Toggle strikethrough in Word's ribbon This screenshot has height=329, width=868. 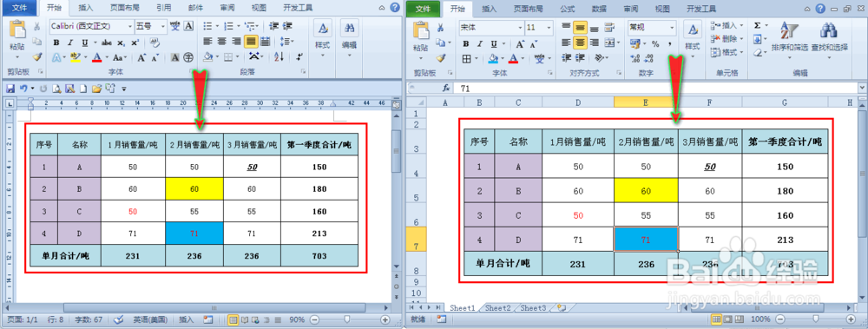click(x=107, y=43)
